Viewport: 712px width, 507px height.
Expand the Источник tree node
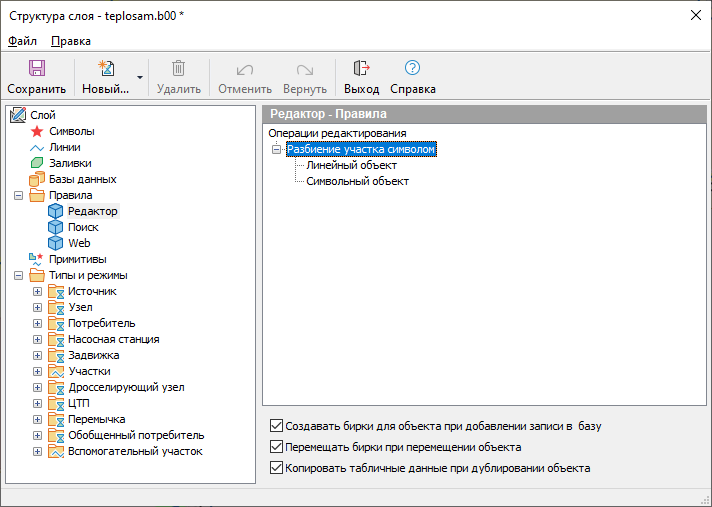(37, 291)
